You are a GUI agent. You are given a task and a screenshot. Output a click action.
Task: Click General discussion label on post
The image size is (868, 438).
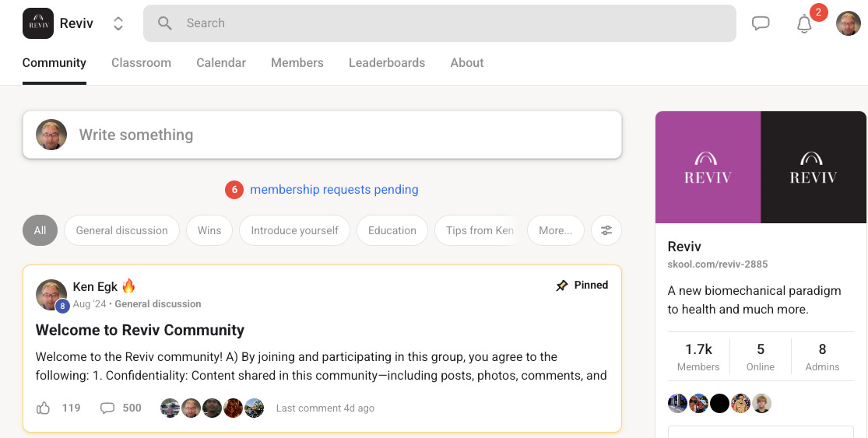click(x=158, y=303)
